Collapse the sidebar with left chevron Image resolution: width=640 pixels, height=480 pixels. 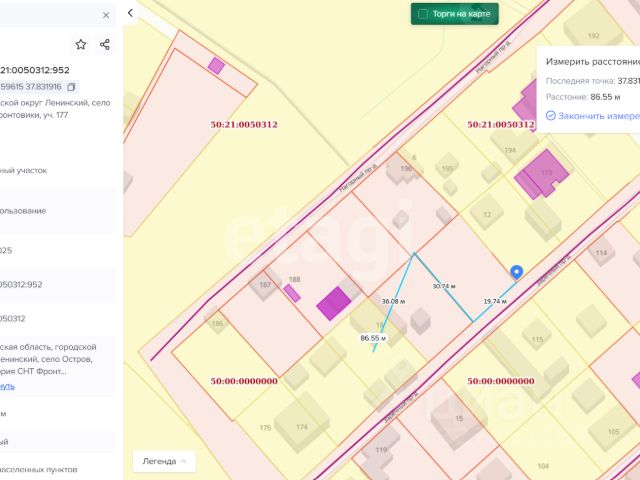(x=130, y=13)
